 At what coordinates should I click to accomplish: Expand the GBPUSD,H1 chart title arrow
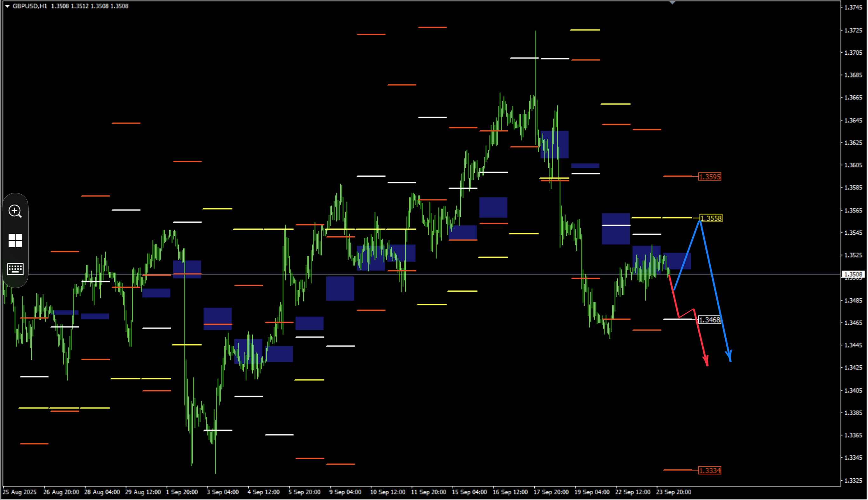pos(7,6)
